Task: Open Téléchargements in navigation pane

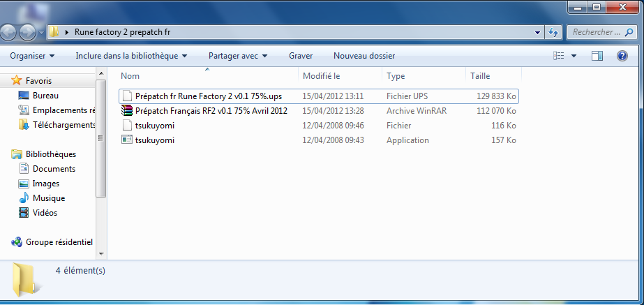Action: (x=63, y=124)
